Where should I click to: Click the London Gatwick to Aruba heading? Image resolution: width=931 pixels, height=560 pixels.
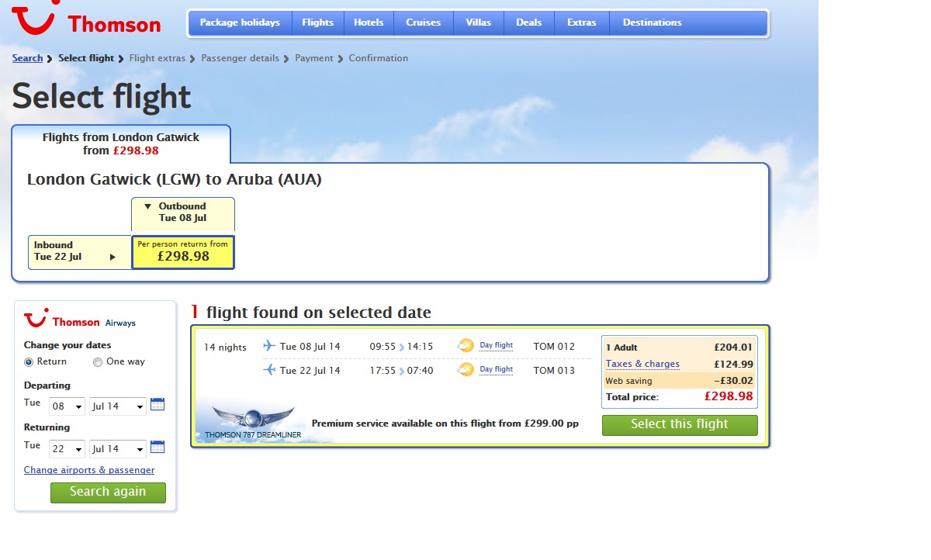175,180
